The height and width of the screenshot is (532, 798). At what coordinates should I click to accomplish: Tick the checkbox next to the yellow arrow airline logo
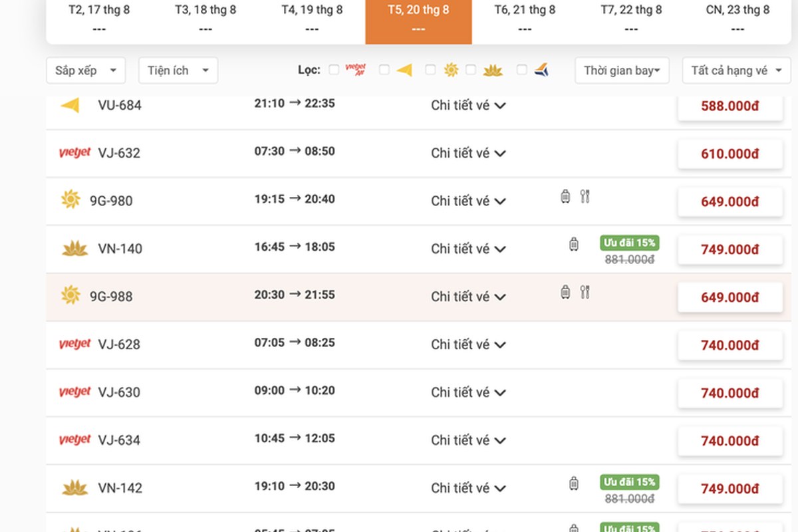(x=384, y=70)
